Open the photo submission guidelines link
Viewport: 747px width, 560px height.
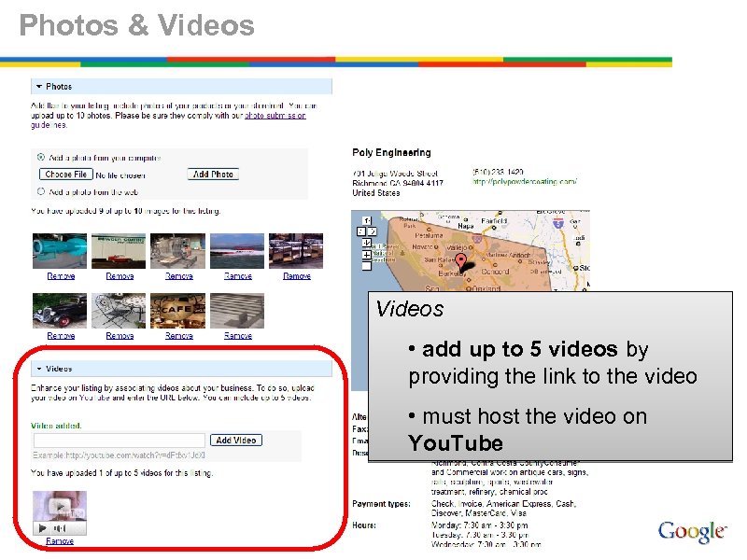click(275, 118)
